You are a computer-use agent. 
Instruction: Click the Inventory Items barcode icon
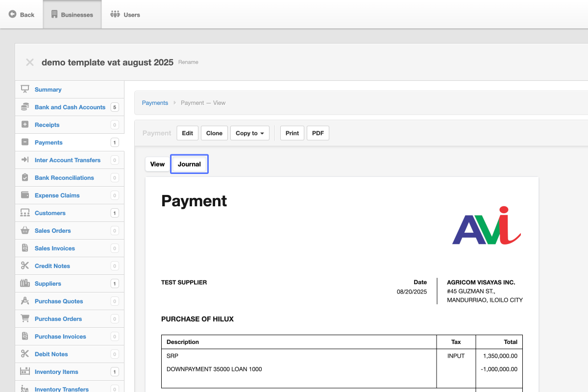click(x=25, y=371)
